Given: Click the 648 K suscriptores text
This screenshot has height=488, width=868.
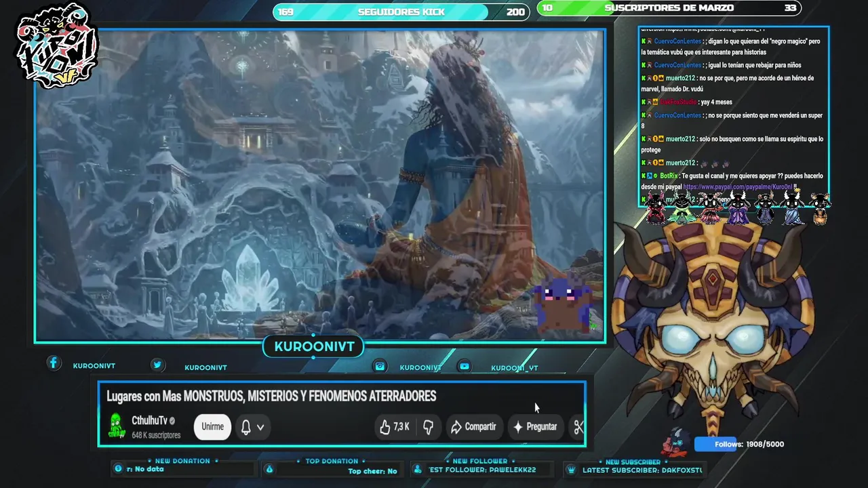Looking at the screenshot, I should (x=156, y=435).
